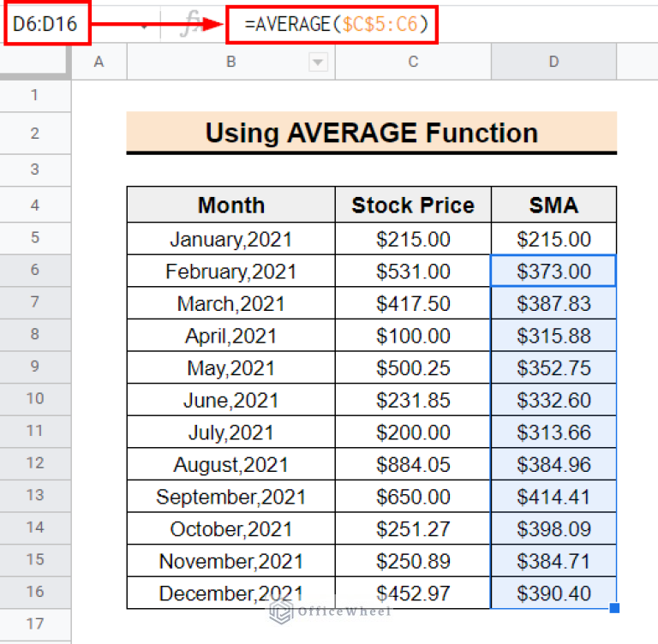The height and width of the screenshot is (644, 658).
Task: Click stock price $231.85 cell
Action: tap(413, 399)
